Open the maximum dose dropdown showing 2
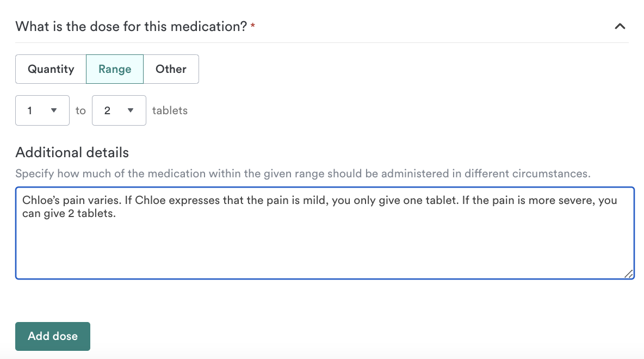Image resolution: width=644 pixels, height=359 pixels. pos(119,110)
